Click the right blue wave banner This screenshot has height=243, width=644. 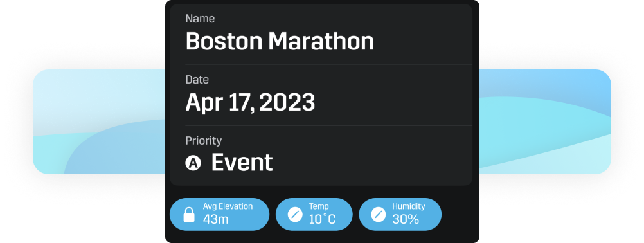(x=545, y=122)
